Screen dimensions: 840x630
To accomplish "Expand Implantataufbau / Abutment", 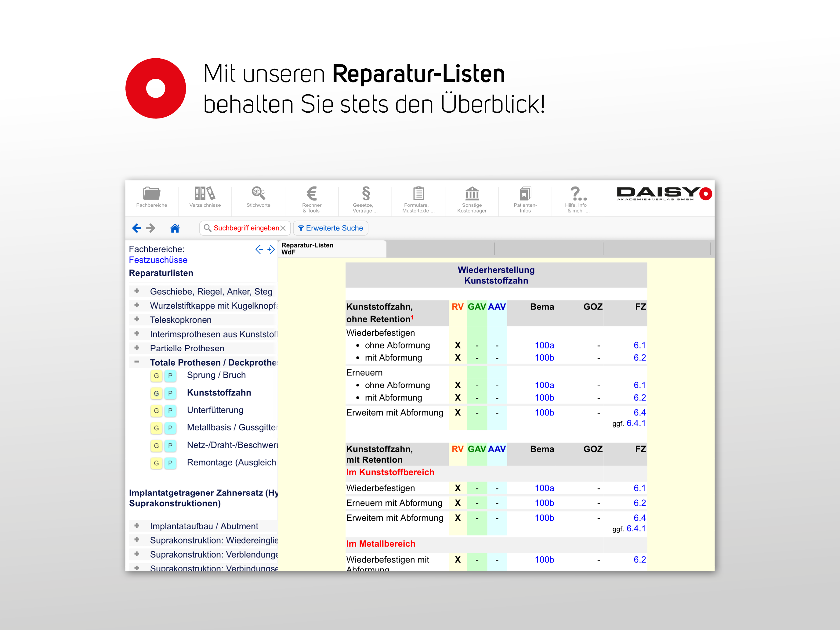I will pyautogui.click(x=137, y=526).
